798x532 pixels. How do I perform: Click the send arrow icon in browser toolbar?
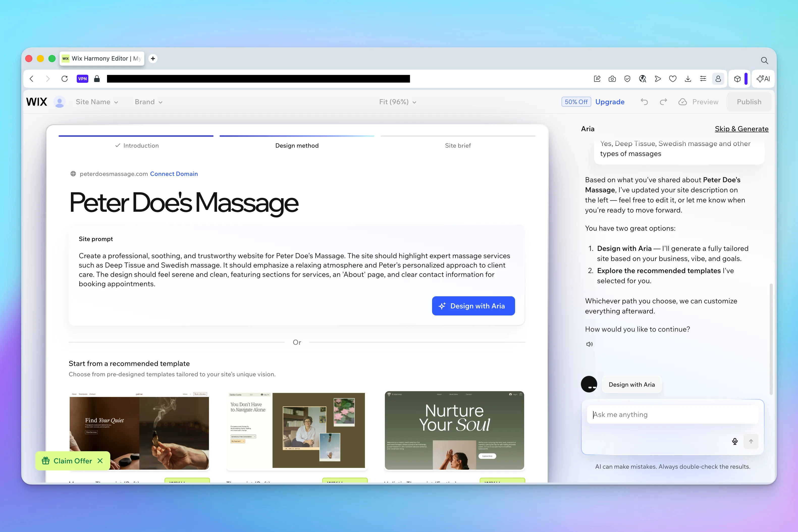[x=657, y=79]
